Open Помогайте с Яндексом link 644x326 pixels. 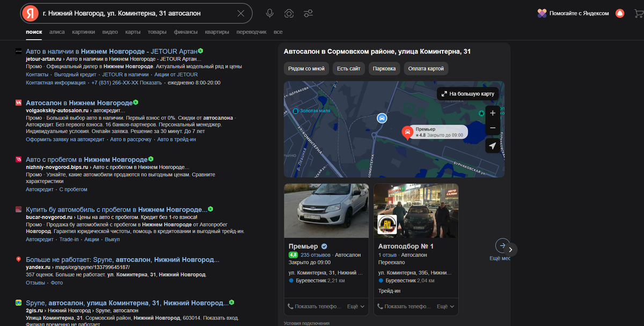tap(579, 13)
